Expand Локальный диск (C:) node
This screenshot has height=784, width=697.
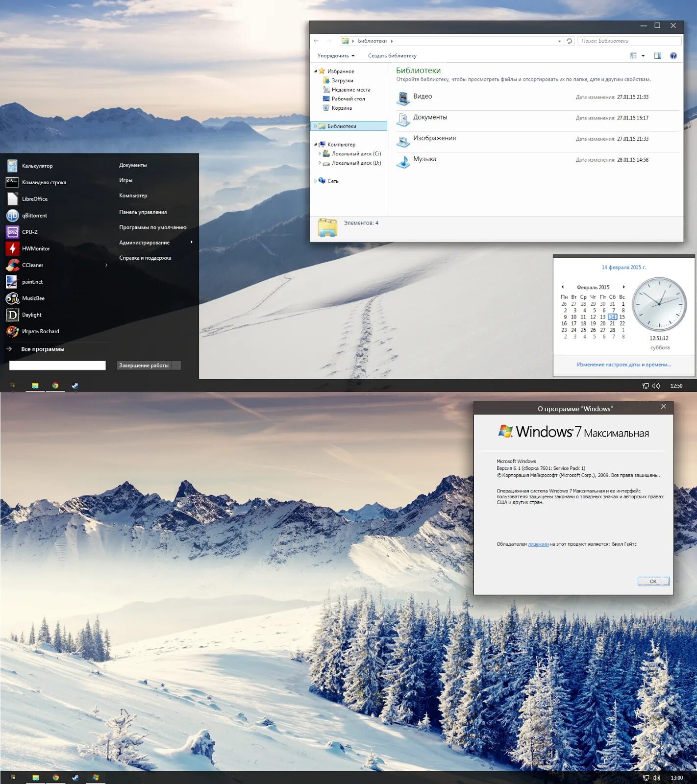pos(320,154)
